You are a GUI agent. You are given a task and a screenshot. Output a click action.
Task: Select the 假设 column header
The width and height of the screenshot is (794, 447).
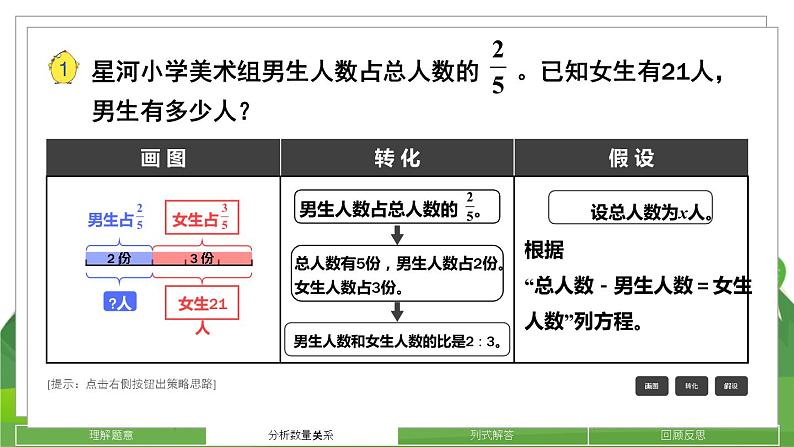tap(631, 158)
